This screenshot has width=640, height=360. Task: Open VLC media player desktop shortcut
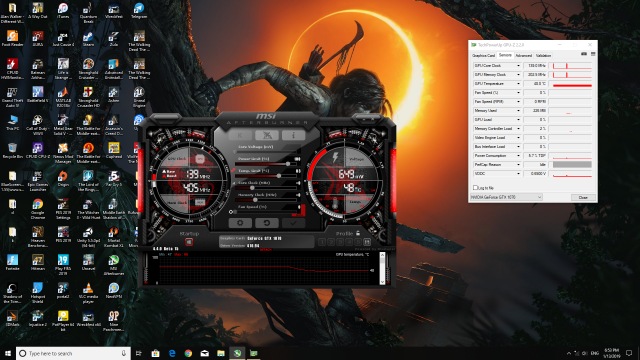88,293
